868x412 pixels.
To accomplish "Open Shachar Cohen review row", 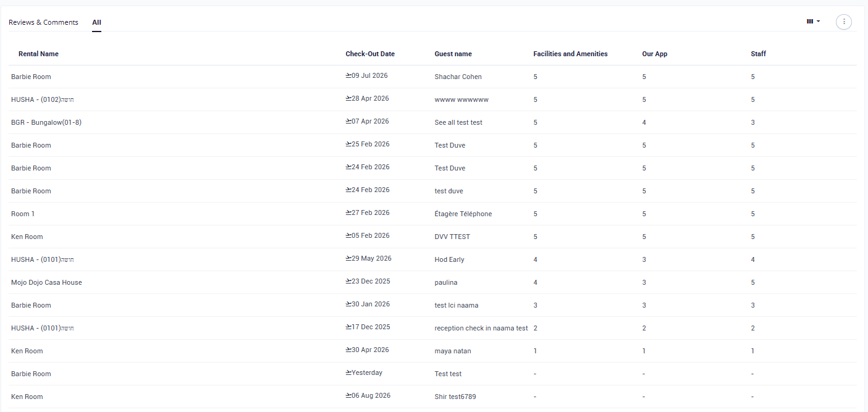I will (x=432, y=77).
